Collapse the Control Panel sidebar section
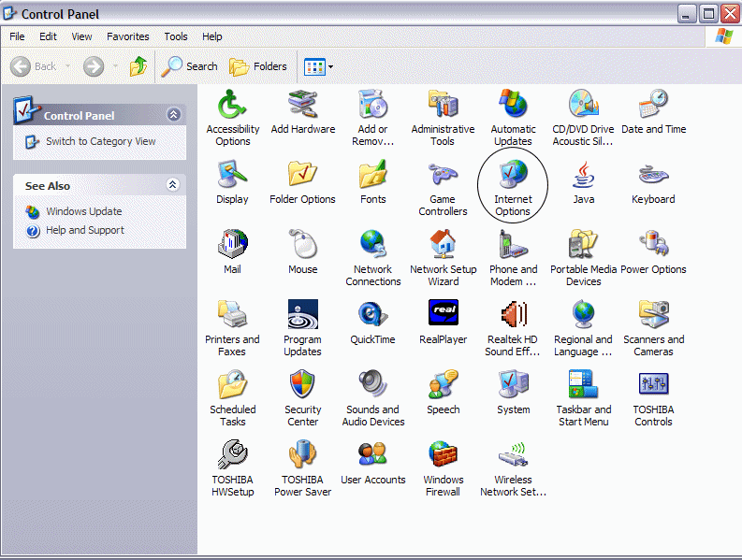The height and width of the screenshot is (560, 742). (x=173, y=114)
